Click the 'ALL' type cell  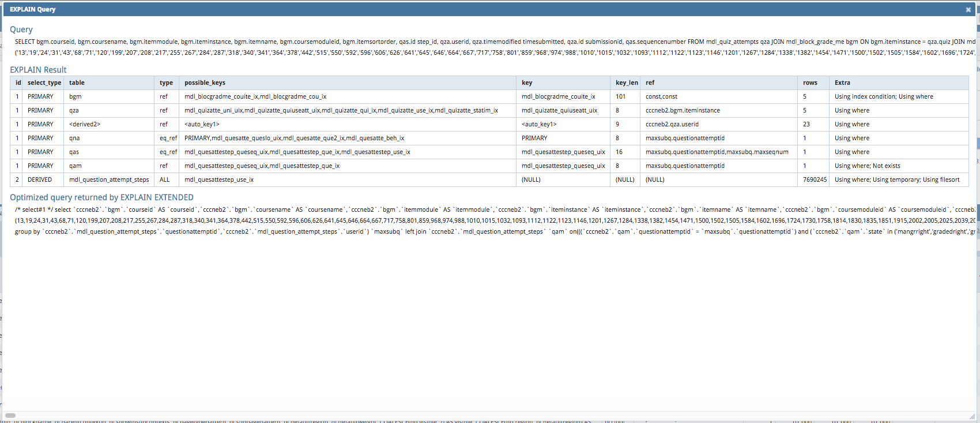point(167,179)
